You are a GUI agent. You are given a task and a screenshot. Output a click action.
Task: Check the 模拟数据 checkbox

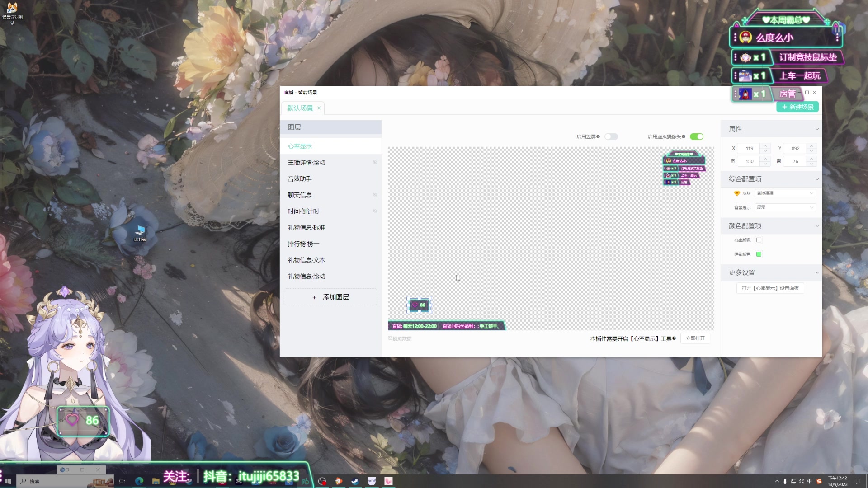pyautogui.click(x=391, y=338)
